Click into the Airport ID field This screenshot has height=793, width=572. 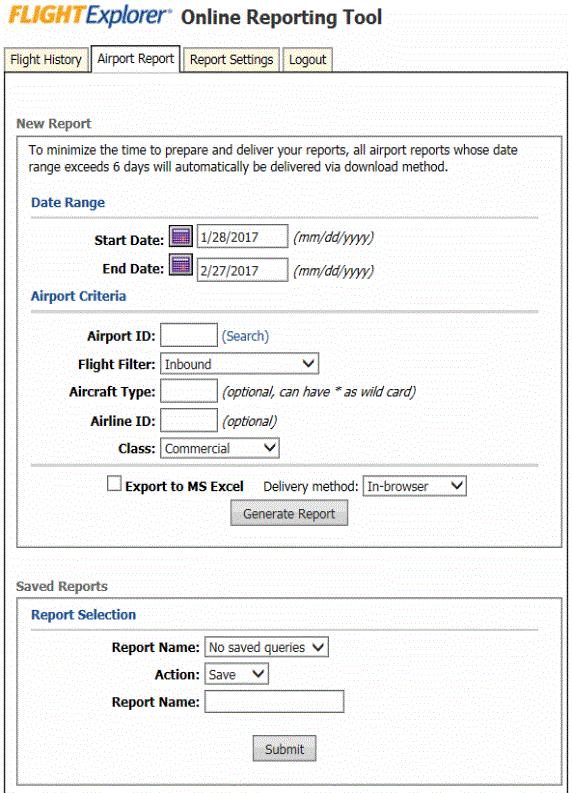click(189, 335)
